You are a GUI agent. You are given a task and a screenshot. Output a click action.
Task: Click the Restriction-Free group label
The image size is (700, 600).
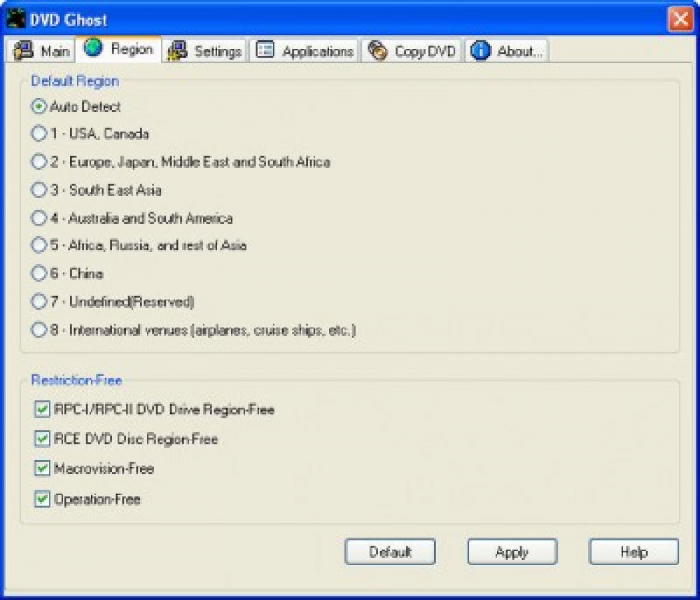(x=77, y=380)
